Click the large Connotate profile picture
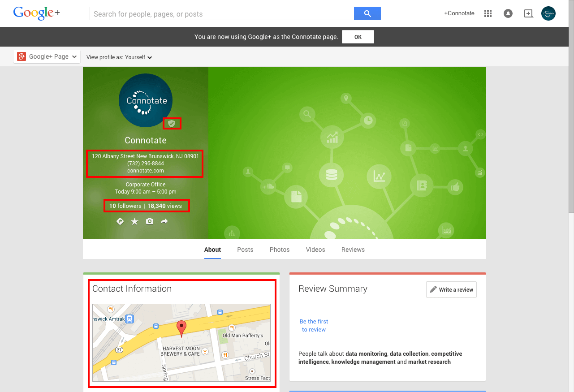Screen dimensions: 574x392 point(146,101)
